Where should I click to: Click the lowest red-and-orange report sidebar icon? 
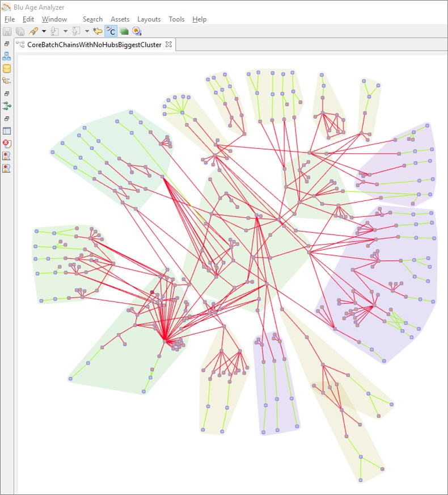point(7,168)
